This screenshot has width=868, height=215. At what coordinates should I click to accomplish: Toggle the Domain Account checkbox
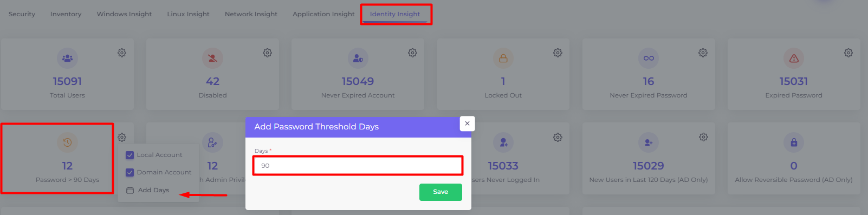pos(129,172)
